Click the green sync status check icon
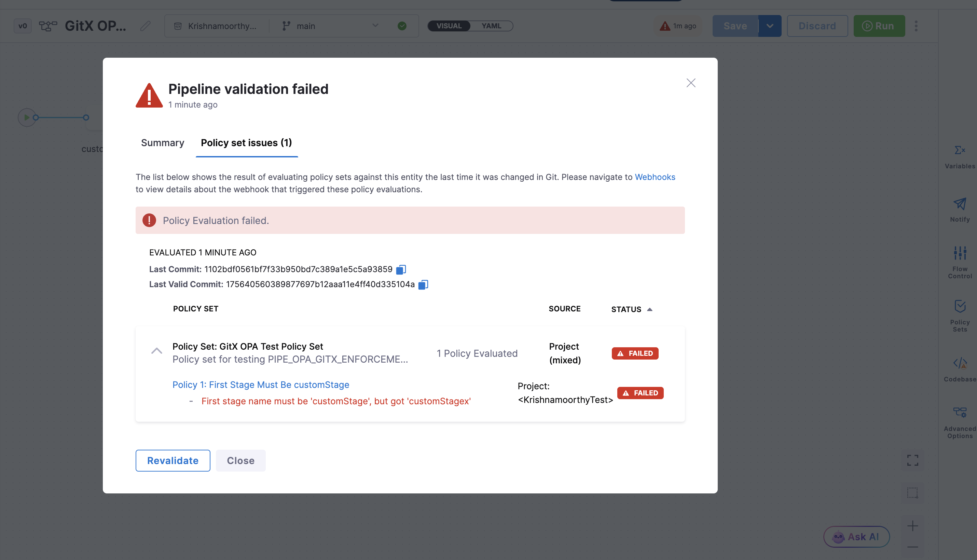This screenshot has width=977, height=560. point(402,26)
